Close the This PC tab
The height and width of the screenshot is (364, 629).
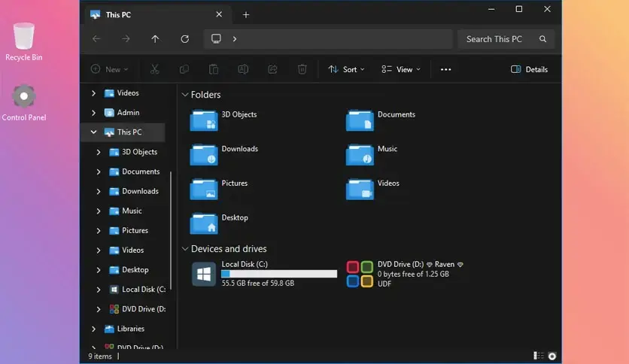[219, 14]
